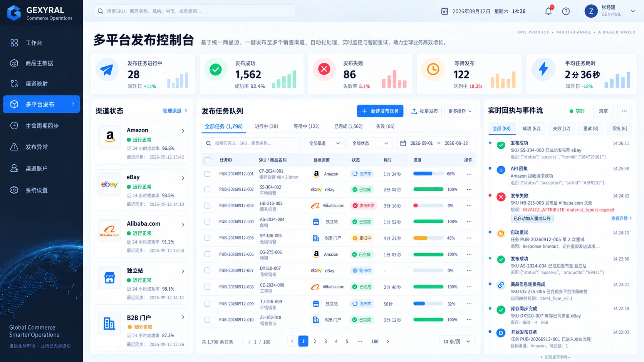
Task: Check the box for PUB-20260912-003
Action: (x=207, y=205)
